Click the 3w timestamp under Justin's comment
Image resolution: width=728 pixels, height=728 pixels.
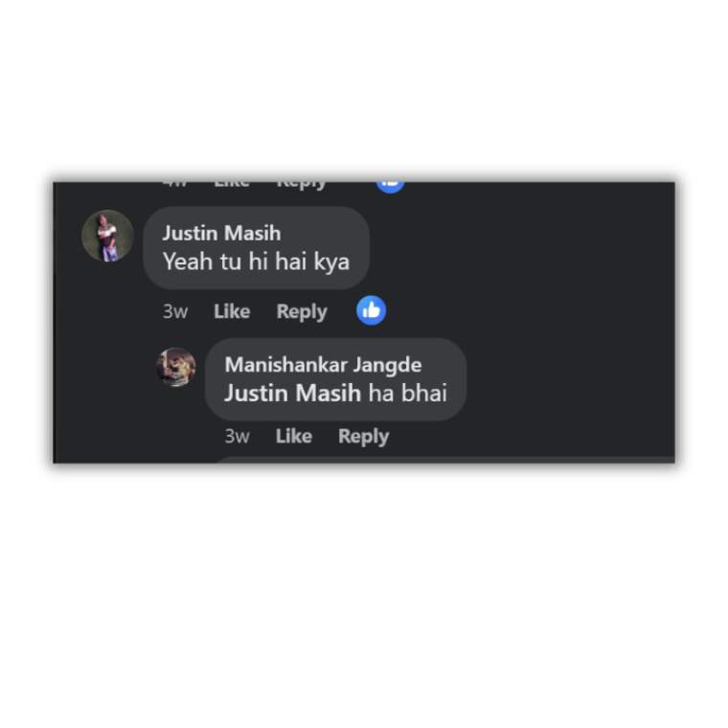pos(175,311)
